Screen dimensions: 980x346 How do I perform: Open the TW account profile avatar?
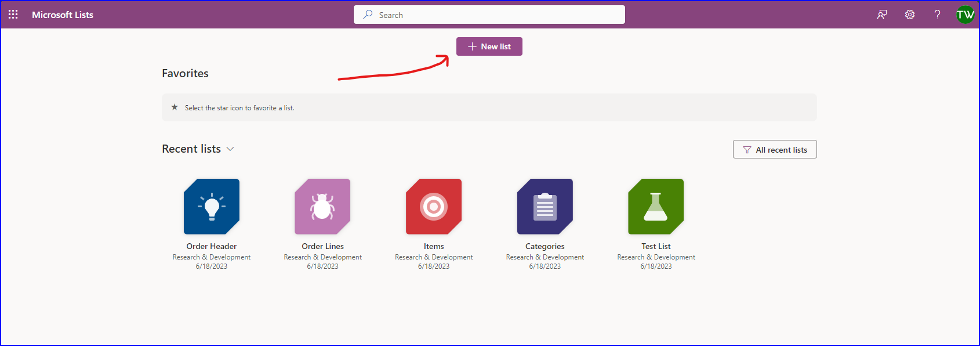(x=966, y=15)
